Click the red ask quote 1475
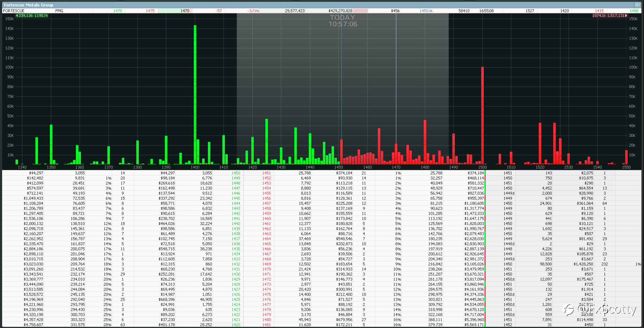 pos(150,11)
